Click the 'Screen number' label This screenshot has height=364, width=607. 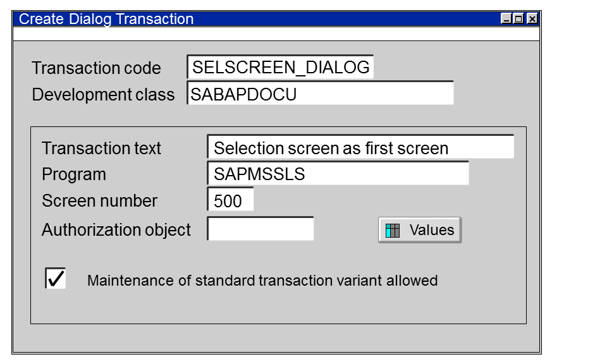(x=99, y=201)
